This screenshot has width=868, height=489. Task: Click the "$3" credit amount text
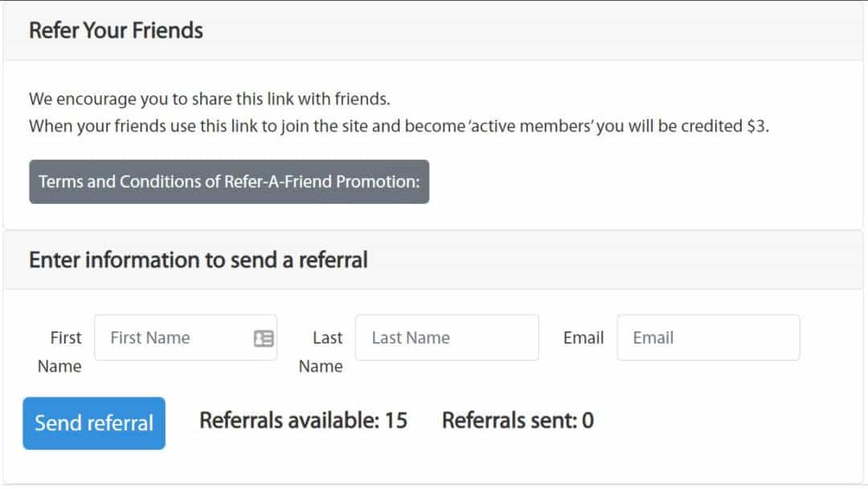pos(756,126)
